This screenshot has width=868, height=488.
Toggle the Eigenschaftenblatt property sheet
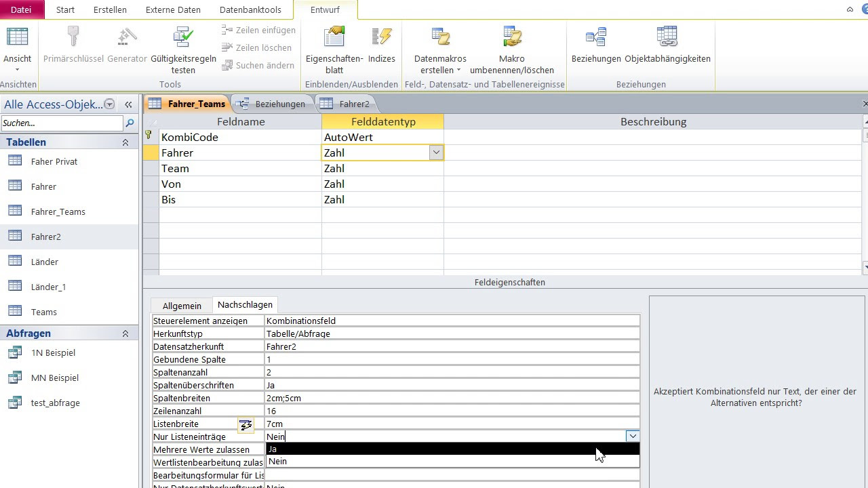coord(334,50)
